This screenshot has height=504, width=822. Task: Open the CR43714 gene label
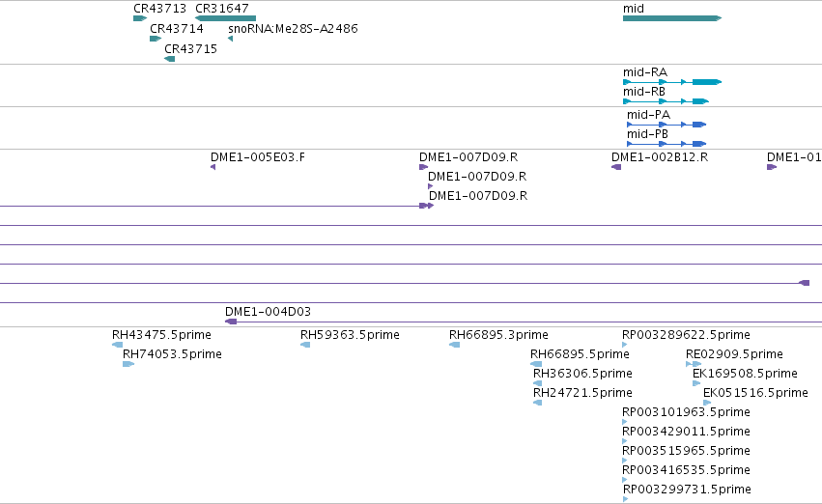click(177, 29)
